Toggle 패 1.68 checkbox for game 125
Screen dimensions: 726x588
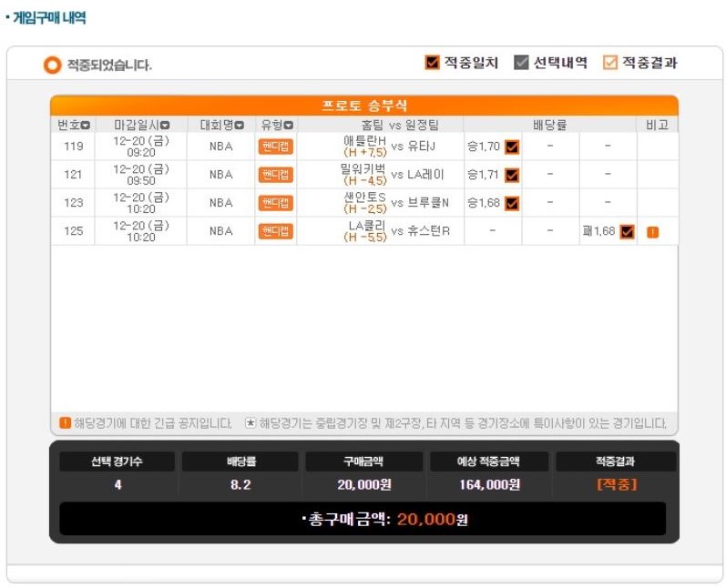point(628,231)
